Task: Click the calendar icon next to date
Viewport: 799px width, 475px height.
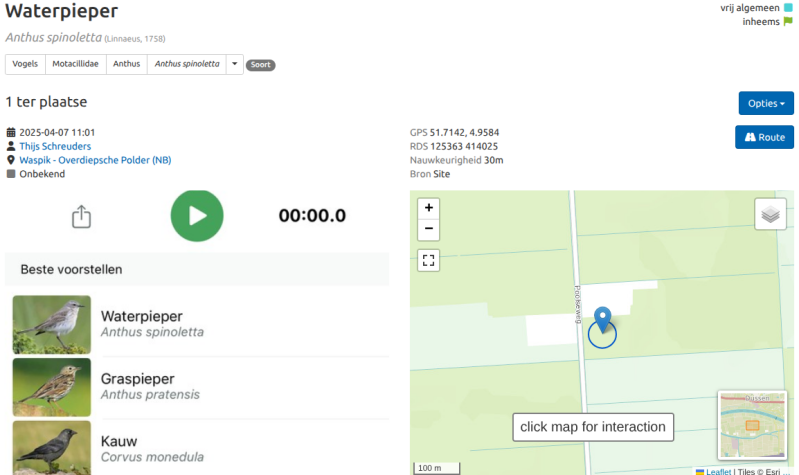Action: (x=11, y=133)
